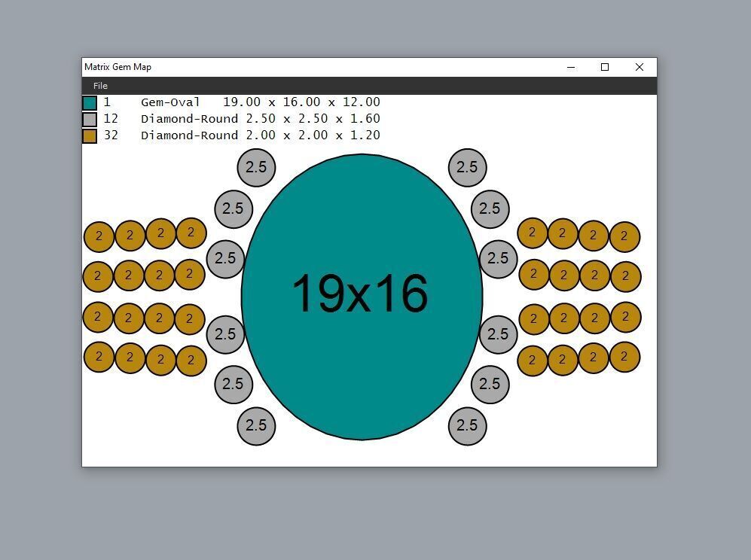The width and height of the screenshot is (751, 560).
Task: Open the File menu
Action: (100, 86)
